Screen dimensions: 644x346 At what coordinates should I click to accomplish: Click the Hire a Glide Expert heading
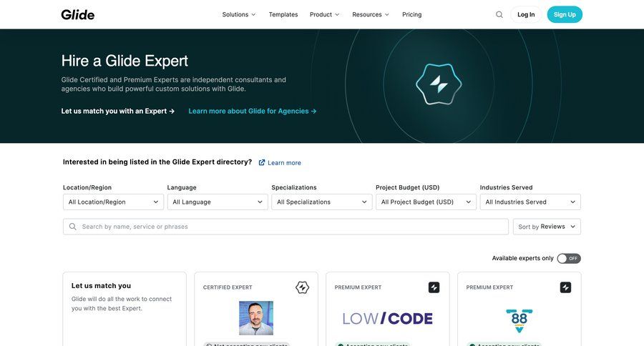tap(125, 61)
